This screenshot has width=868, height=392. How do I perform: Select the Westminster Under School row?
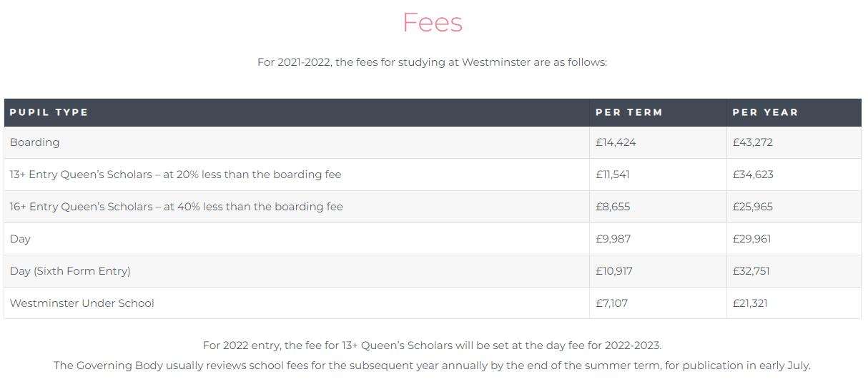click(x=433, y=303)
